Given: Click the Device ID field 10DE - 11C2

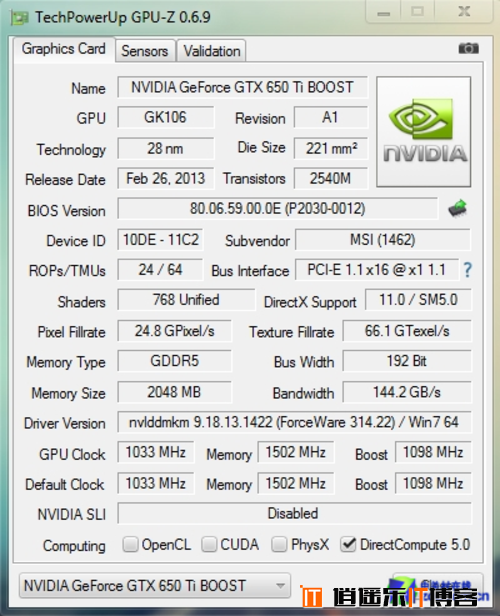Looking at the screenshot, I should coord(160,240).
